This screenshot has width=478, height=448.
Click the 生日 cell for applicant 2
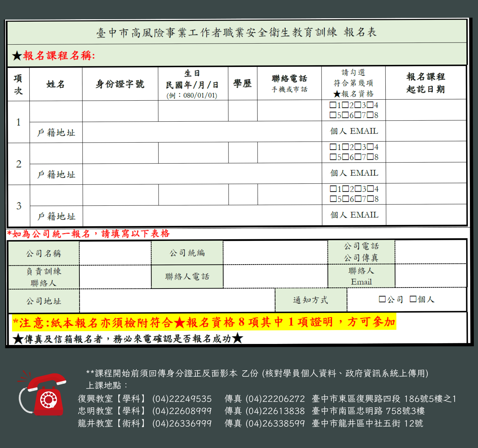click(193, 153)
